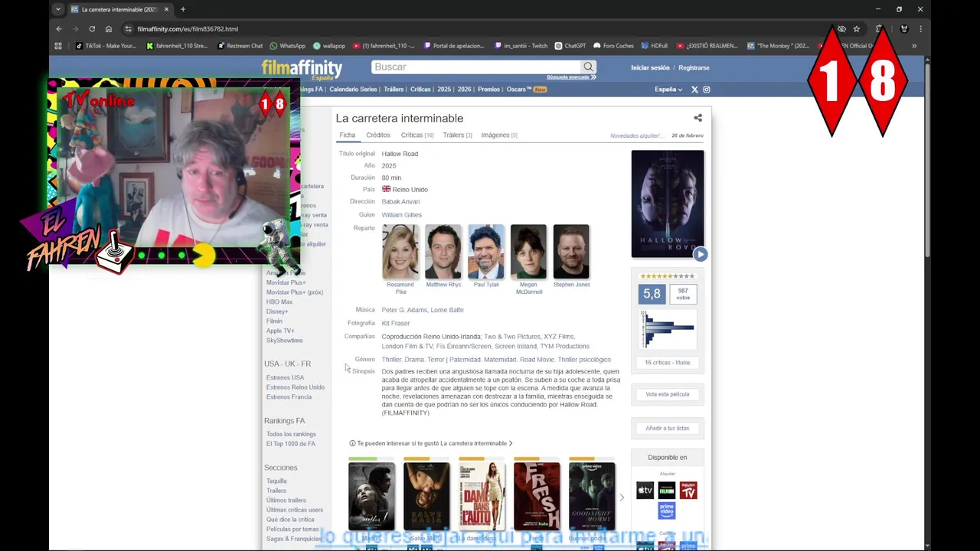Click Registrarse link
This screenshot has height=551, width=980.
click(694, 67)
